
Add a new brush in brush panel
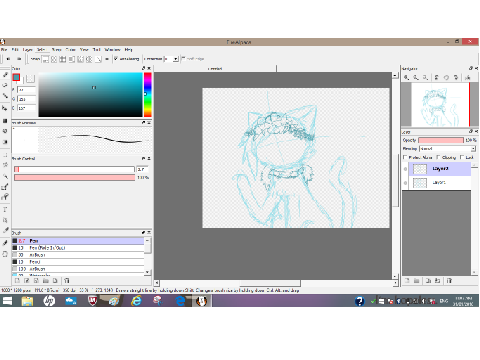17,281
